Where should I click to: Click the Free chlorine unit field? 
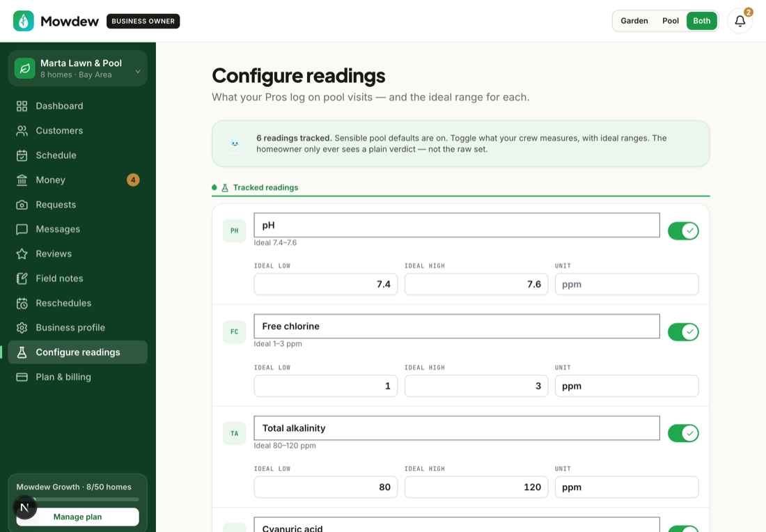[627, 386]
